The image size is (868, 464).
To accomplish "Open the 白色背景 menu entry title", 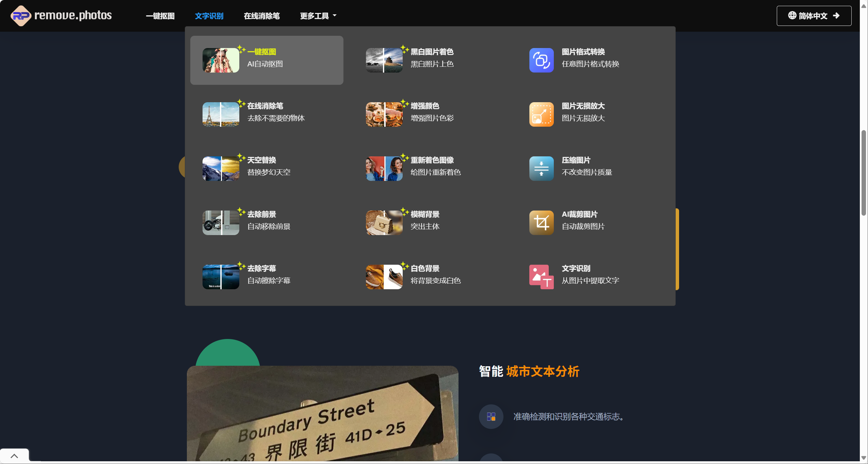I will [425, 268].
